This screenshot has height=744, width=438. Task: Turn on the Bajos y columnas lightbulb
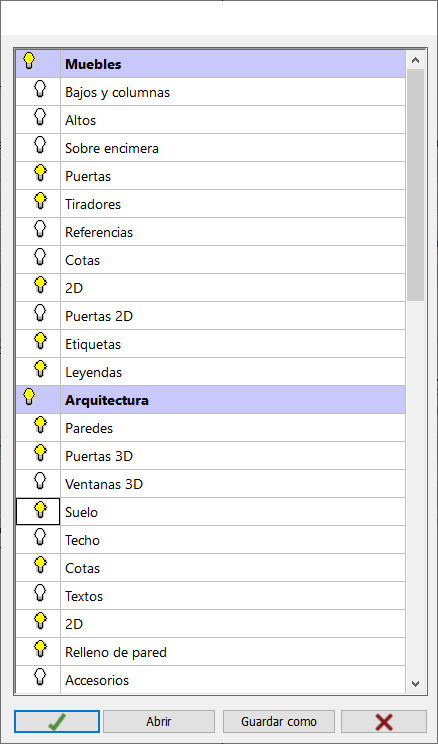point(41,90)
